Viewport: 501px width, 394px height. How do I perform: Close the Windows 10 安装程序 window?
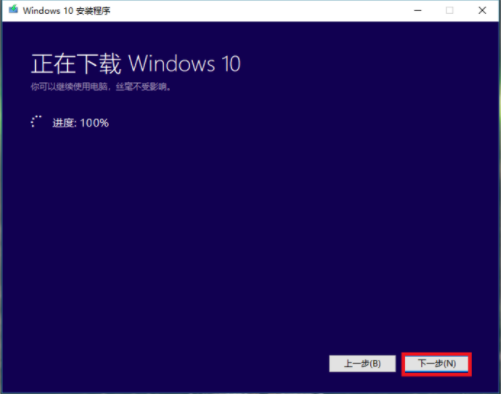click(x=482, y=11)
